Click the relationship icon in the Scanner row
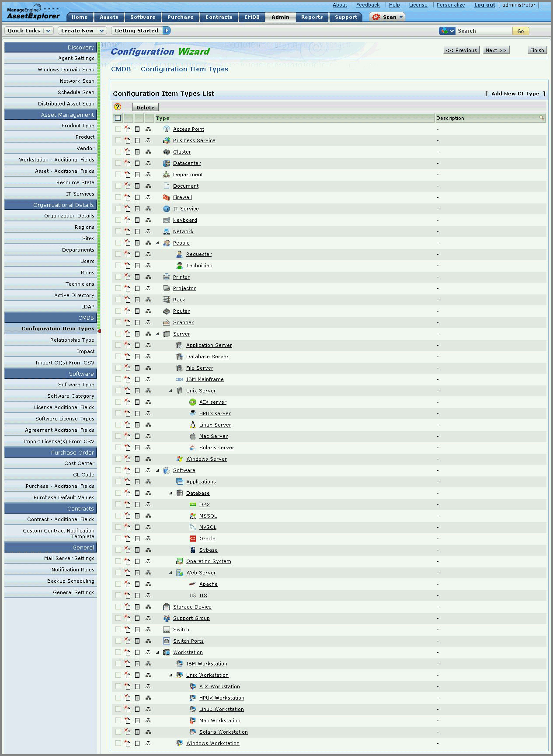The width and height of the screenshot is (553, 756). 148,322
